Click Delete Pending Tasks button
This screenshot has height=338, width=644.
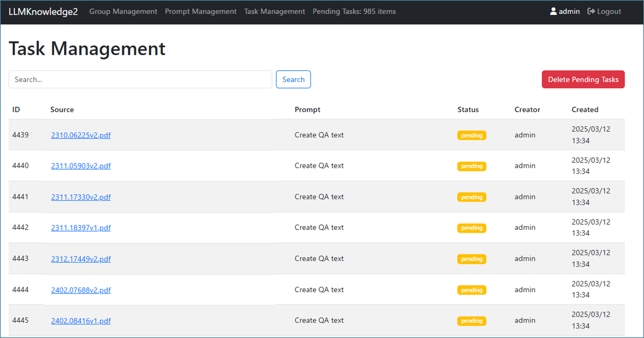pos(583,79)
